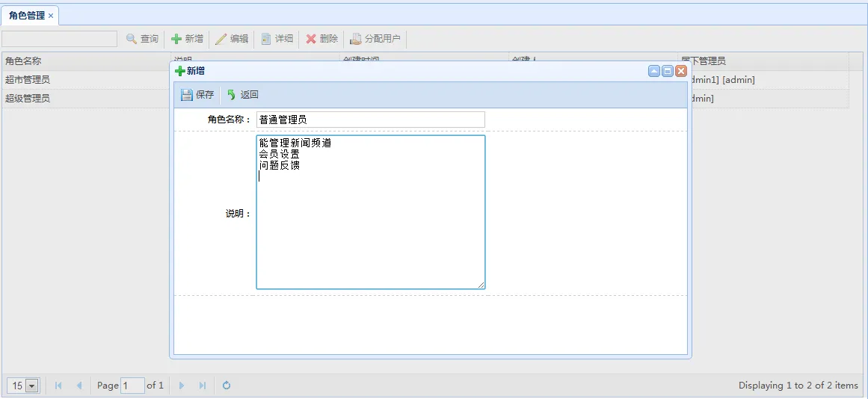Collapse the 新增 dialog with up-arrow button
This screenshot has width=868, height=399.
[x=654, y=71]
